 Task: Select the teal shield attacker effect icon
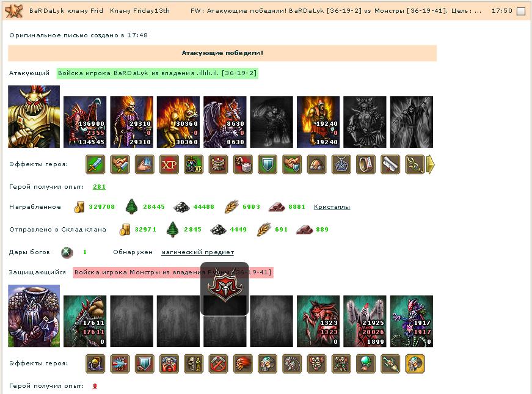coord(268,164)
